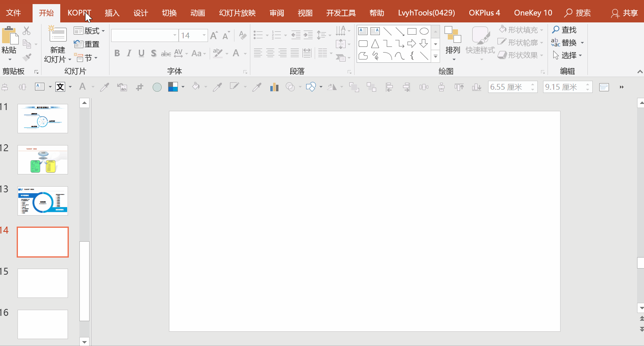The image size is (644, 346).
Task: Click the bar chart icon in quick toolbar
Action: tap(274, 87)
